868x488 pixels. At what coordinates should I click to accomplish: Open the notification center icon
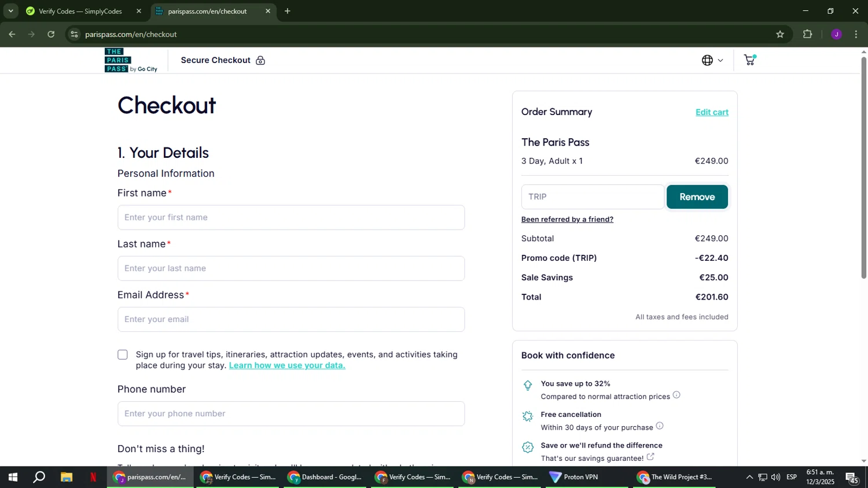tap(852, 478)
